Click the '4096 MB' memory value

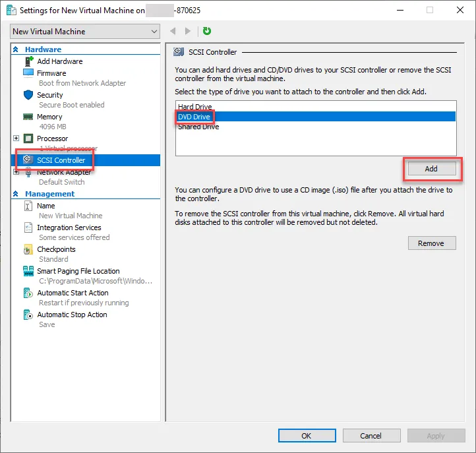[53, 127]
